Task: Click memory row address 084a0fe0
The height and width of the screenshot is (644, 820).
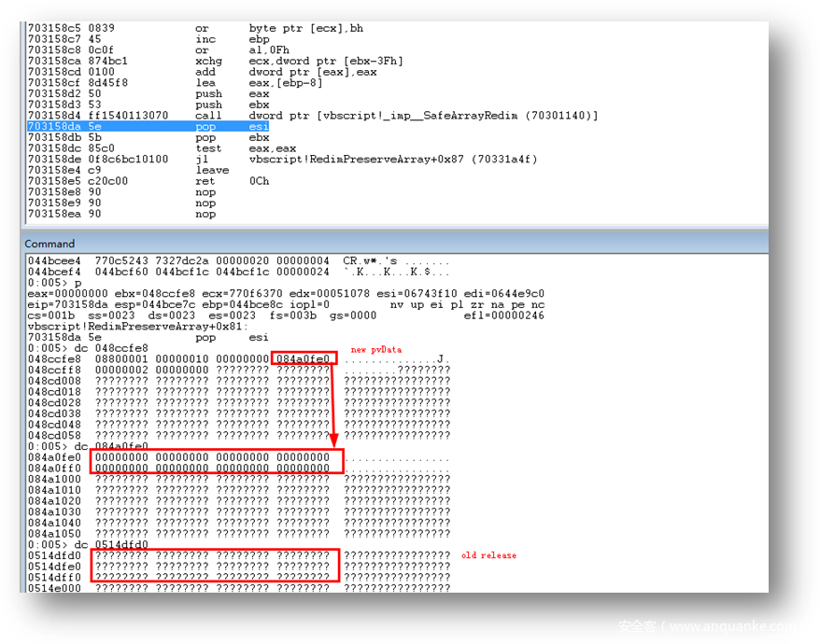Action: [x=54, y=457]
